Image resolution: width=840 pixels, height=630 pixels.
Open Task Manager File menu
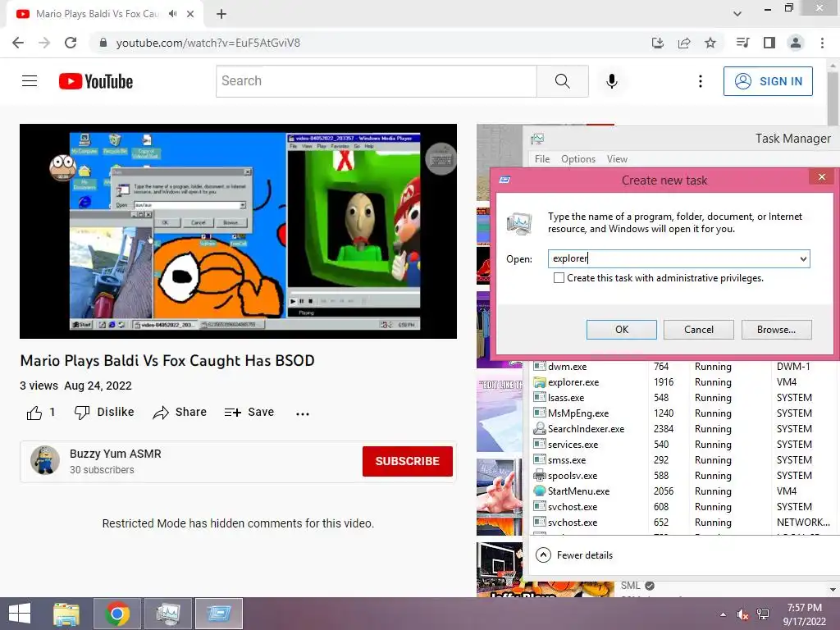point(542,159)
